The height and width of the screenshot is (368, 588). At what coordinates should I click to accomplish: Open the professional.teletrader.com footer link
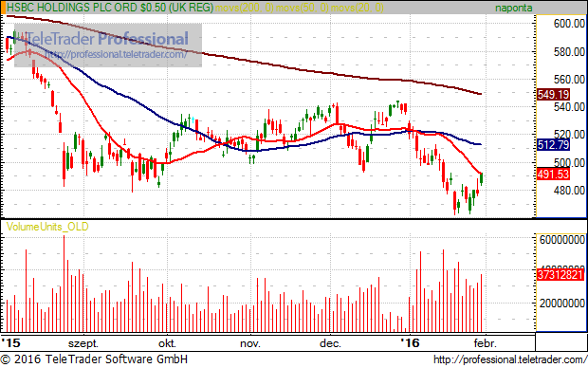pos(510,359)
